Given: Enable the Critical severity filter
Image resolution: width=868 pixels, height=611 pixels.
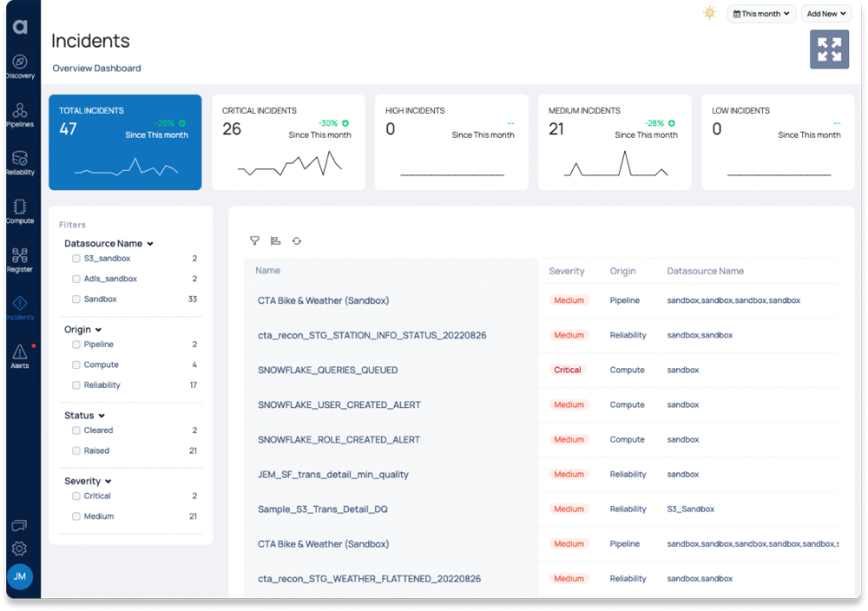Looking at the screenshot, I should point(76,496).
